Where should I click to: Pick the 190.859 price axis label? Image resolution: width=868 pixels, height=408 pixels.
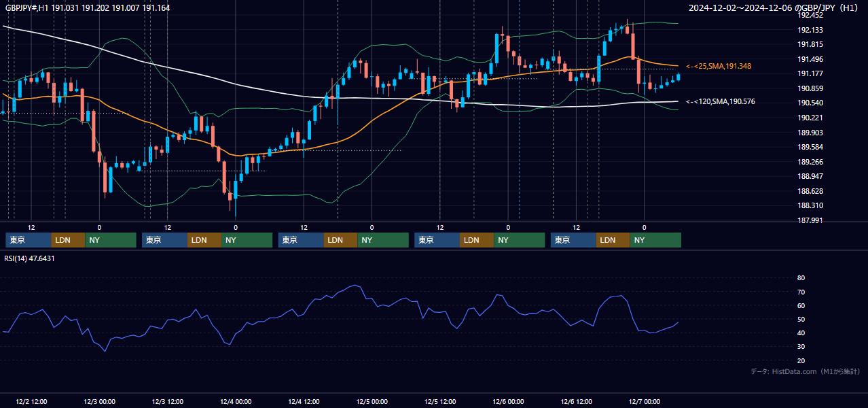810,88
